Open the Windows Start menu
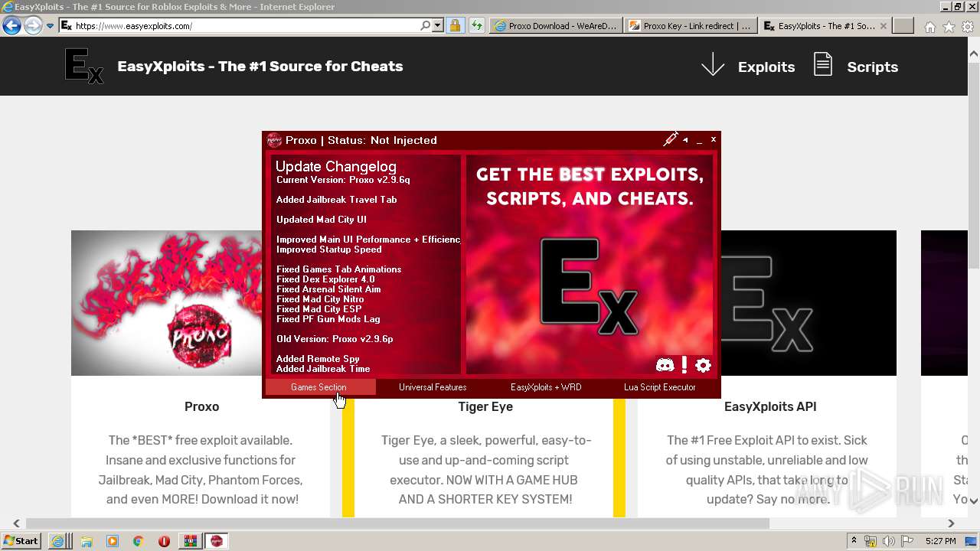The width and height of the screenshot is (980, 551). 21,540
